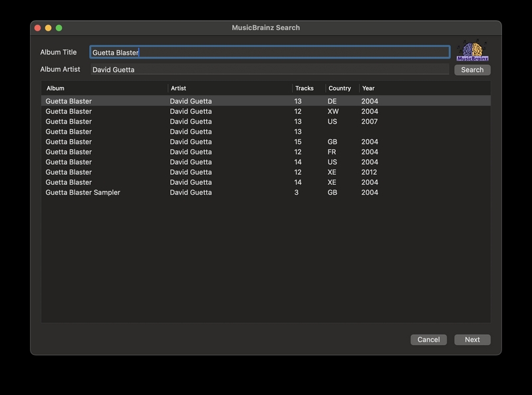Click the DE country cell
This screenshot has width=532, height=395.
332,101
